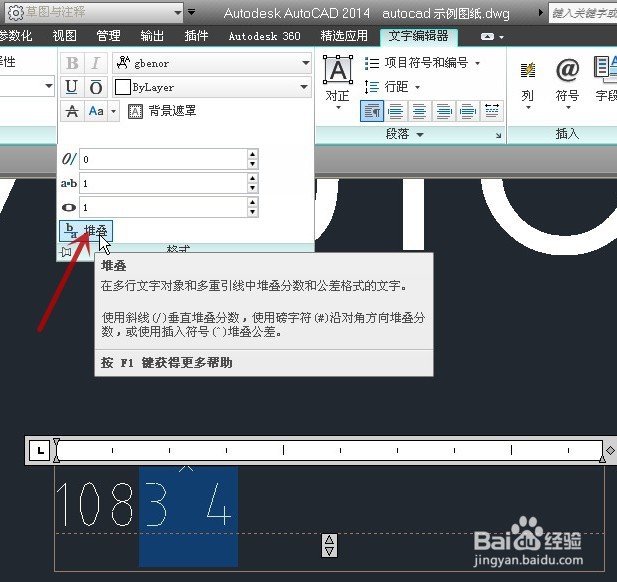Viewport: 617px width, 582px height.
Task: Open the View (视图) ribbon tab
Action: [x=65, y=36]
